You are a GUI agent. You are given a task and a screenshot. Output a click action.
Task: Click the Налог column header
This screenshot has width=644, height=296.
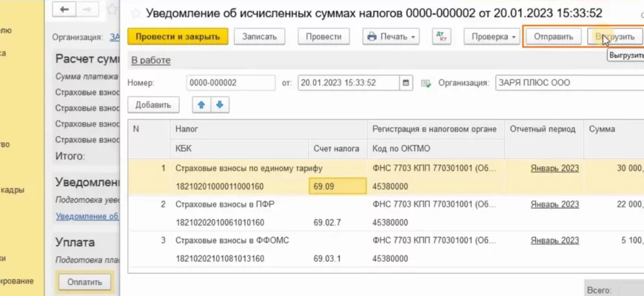point(269,129)
